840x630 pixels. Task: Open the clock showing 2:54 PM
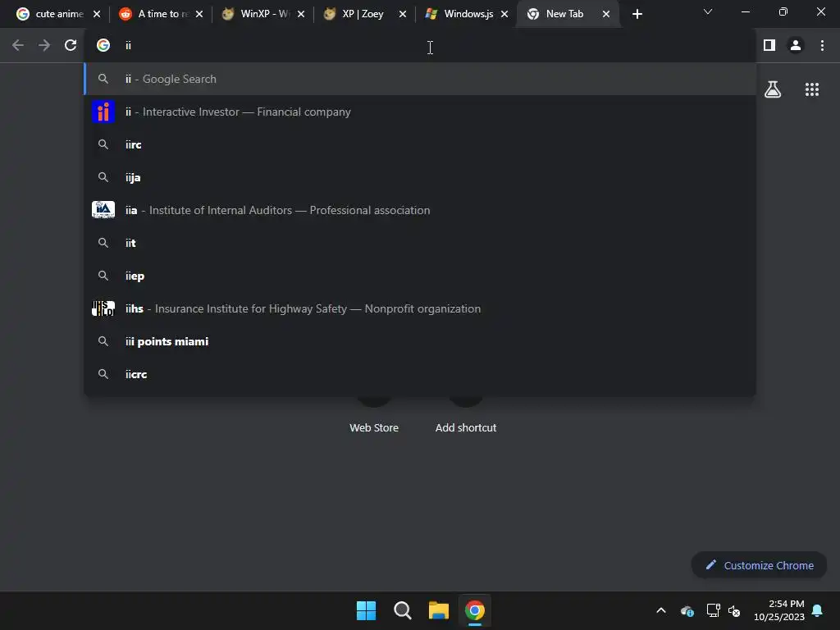[x=779, y=610]
